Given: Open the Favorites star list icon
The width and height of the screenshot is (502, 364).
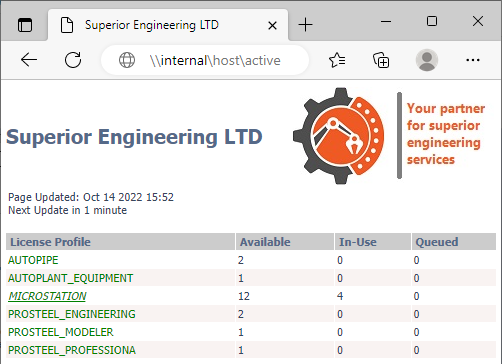Looking at the screenshot, I should [x=337, y=60].
